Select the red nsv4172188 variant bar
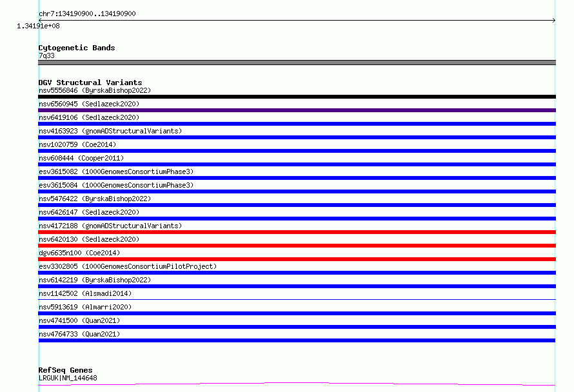The image size is (574, 392). (297, 232)
